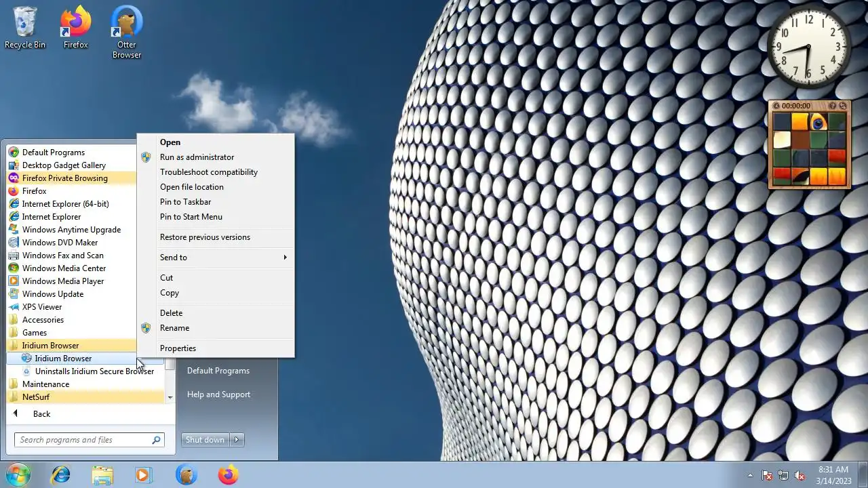
Task: Open Windows Media Player taskbar icon
Action: pos(143,475)
